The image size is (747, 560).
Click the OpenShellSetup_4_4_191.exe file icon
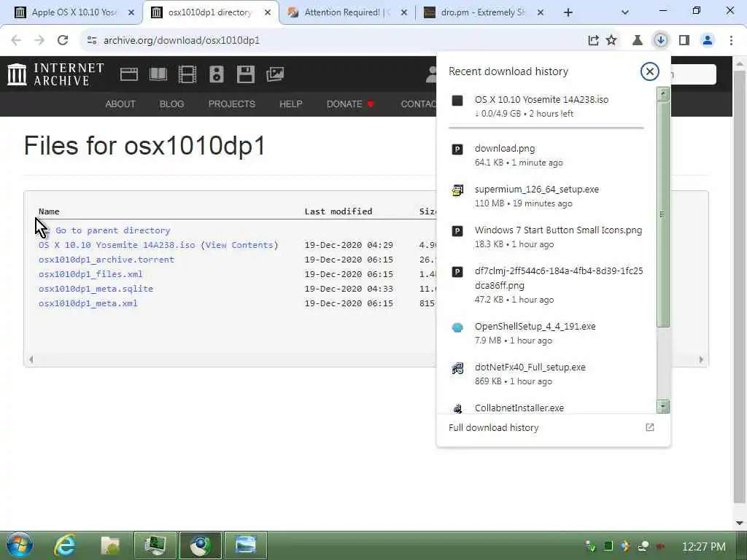point(457,327)
